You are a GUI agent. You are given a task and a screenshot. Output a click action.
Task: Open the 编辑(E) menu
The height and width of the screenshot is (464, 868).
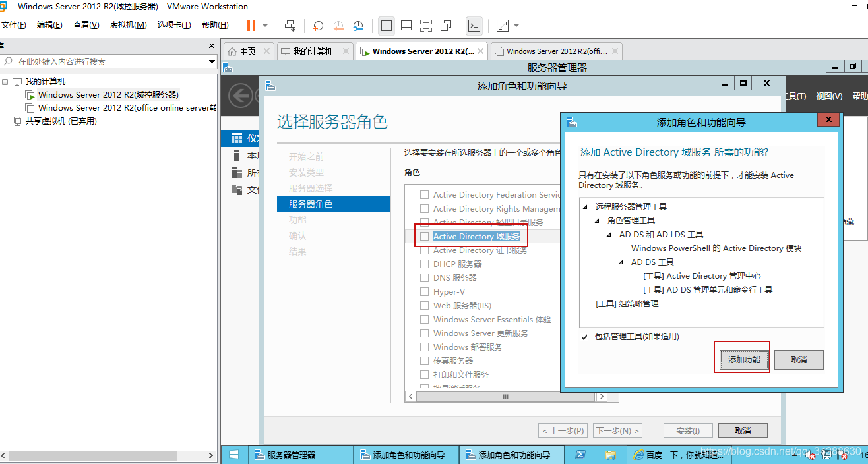49,25
